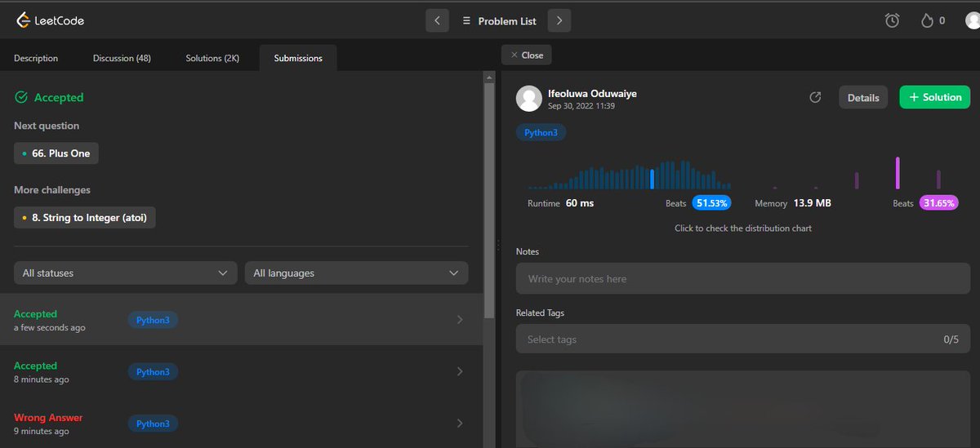Expand the All languages dropdown
Image resolution: width=980 pixels, height=448 pixels.
point(357,273)
